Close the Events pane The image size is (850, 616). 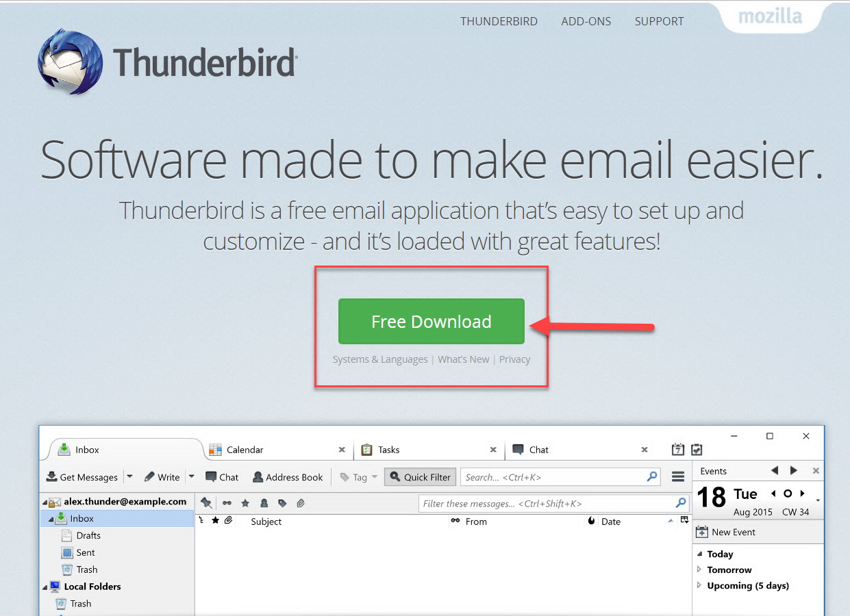pos(816,471)
